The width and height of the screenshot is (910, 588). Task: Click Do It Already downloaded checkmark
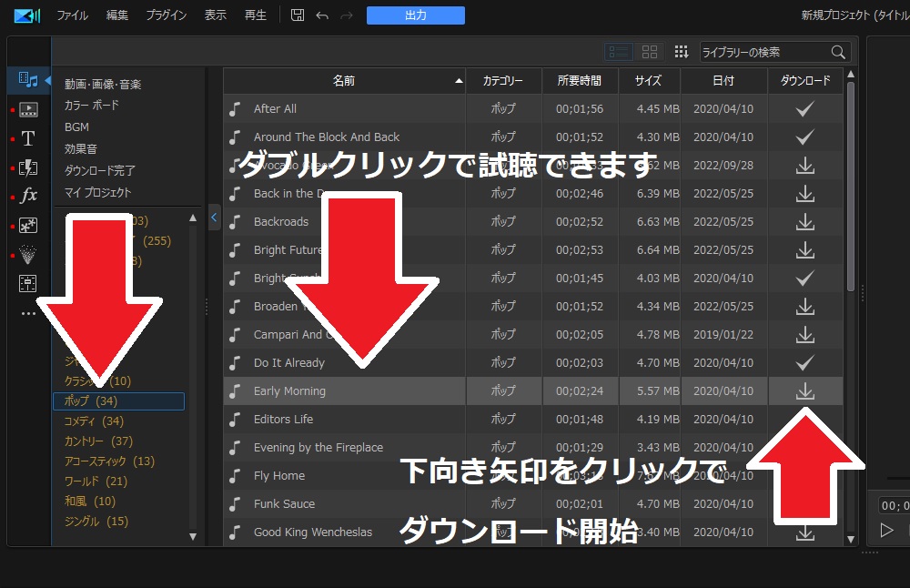point(805,363)
